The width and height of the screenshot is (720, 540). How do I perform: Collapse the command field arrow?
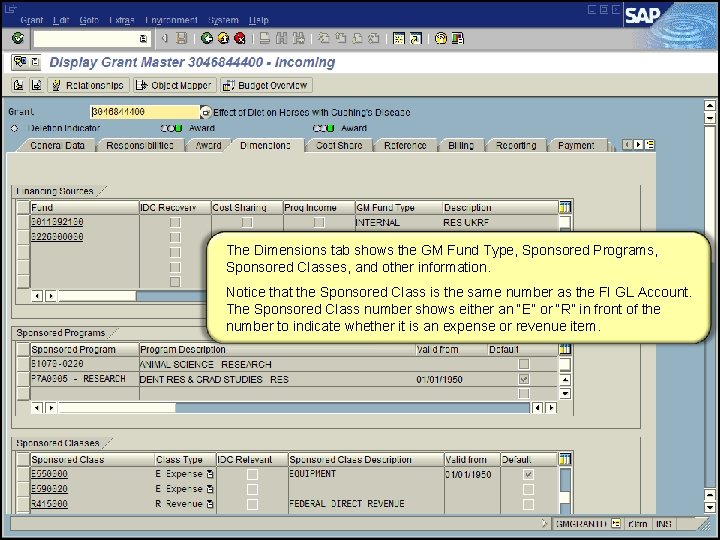pos(164,39)
